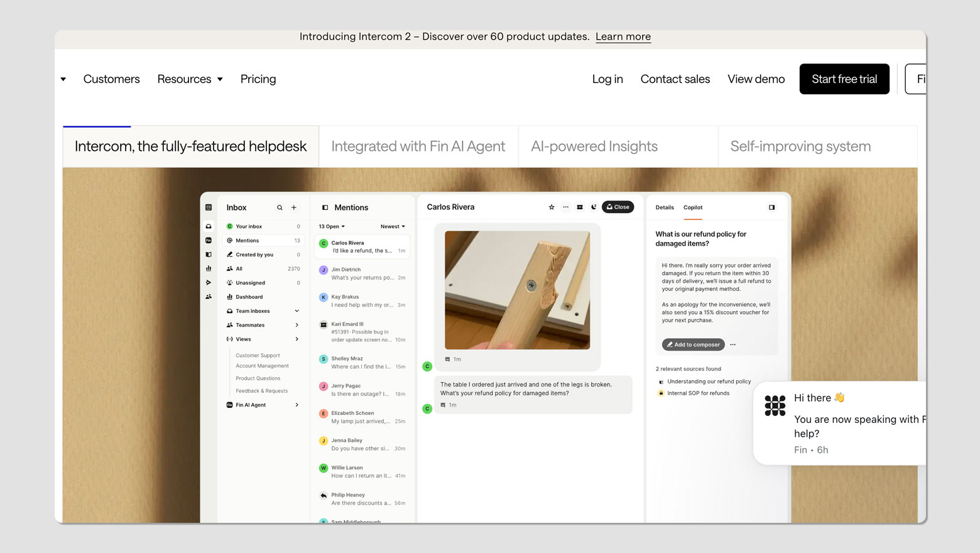Screen dimensions: 980x553
Task: Click Carlos Rivera's green avatar in the list
Action: pos(324,244)
